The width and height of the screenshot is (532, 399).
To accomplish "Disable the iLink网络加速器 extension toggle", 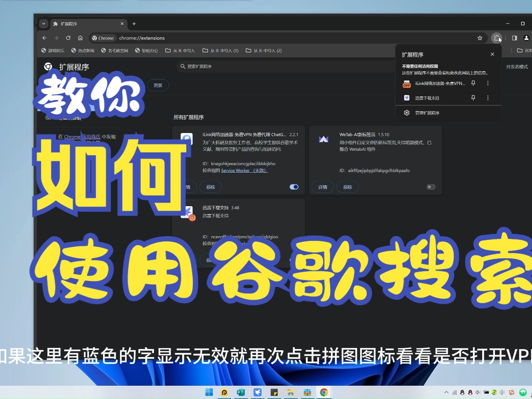I will [x=294, y=187].
